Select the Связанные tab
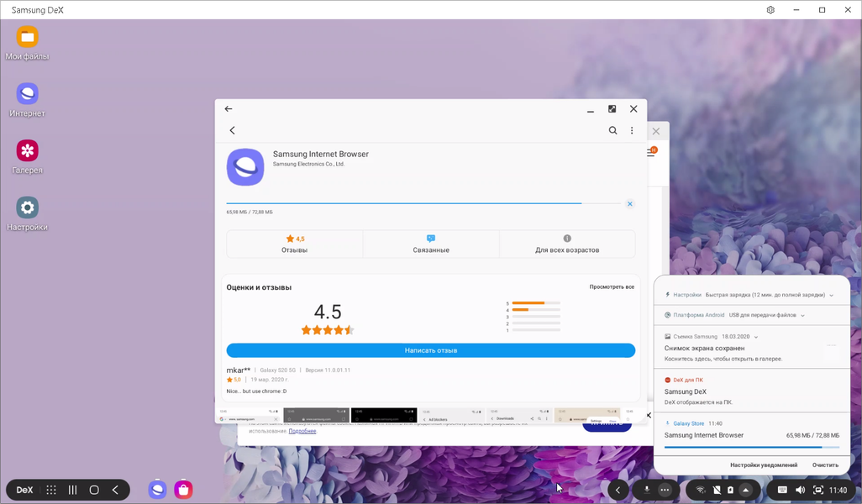862x504 pixels. (431, 244)
